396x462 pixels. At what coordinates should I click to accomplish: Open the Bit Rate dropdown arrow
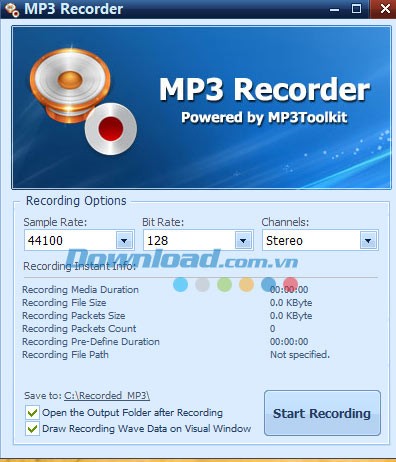[243, 240]
